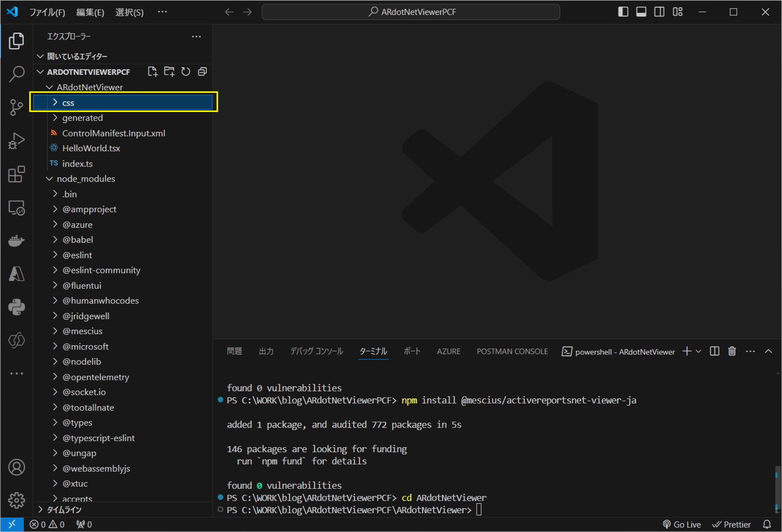The width and height of the screenshot is (782, 532).
Task: Refresh the explorer file tree
Action: tap(186, 72)
